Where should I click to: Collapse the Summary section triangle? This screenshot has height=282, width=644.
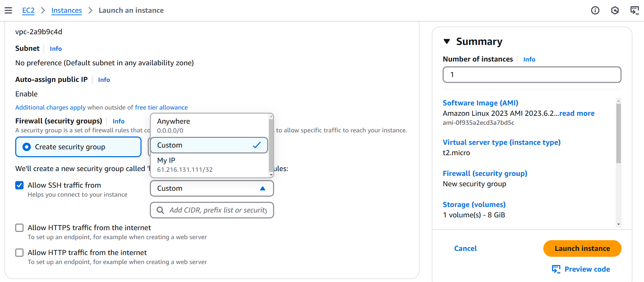point(447,41)
